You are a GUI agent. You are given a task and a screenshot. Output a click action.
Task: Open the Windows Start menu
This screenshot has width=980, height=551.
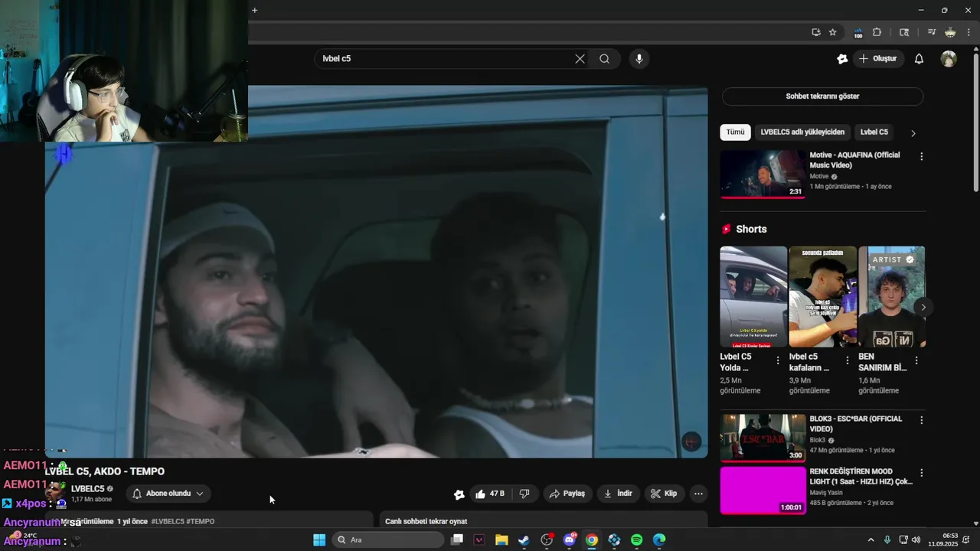tap(319, 540)
